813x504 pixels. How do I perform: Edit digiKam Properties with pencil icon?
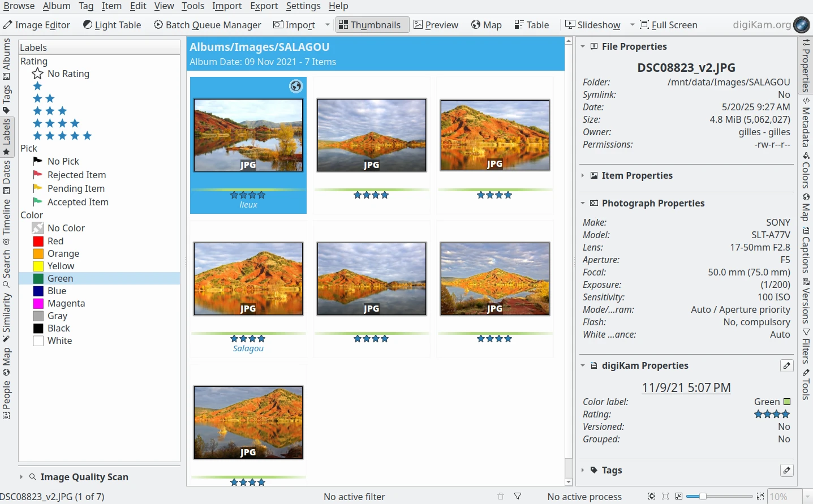point(786,366)
